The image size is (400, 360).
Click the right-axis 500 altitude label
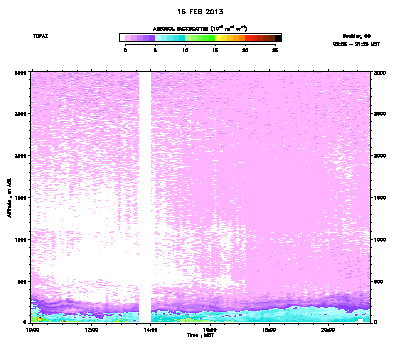coord(379,282)
